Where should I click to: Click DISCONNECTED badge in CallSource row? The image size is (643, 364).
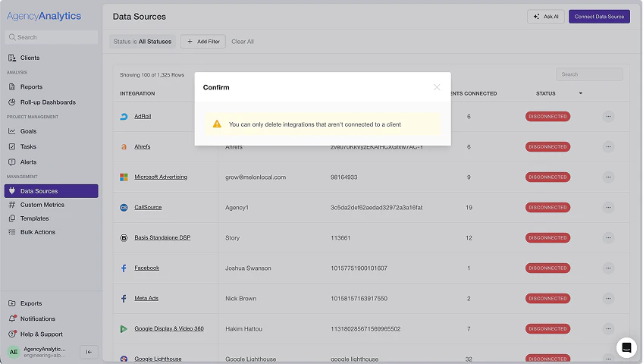coord(547,208)
